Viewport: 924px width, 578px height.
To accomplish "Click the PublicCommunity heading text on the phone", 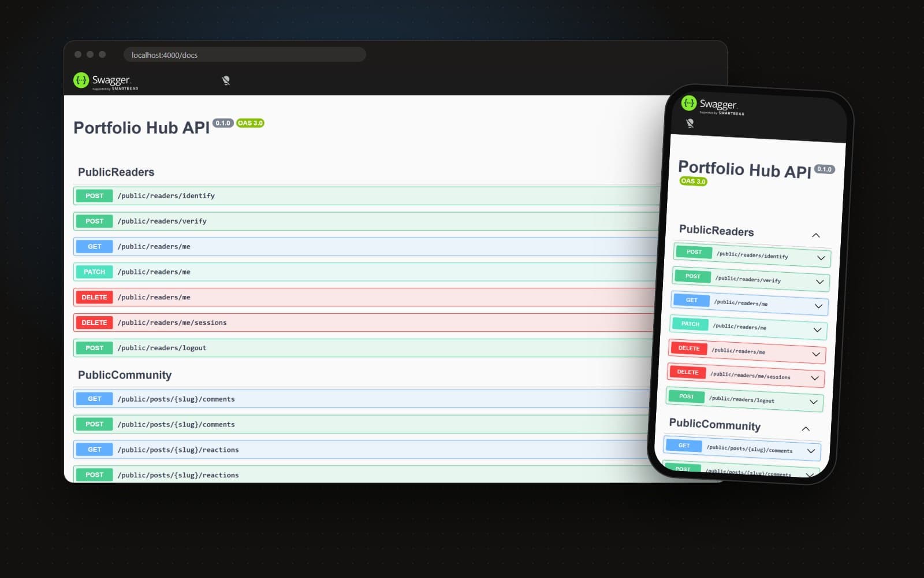I will [x=714, y=425].
